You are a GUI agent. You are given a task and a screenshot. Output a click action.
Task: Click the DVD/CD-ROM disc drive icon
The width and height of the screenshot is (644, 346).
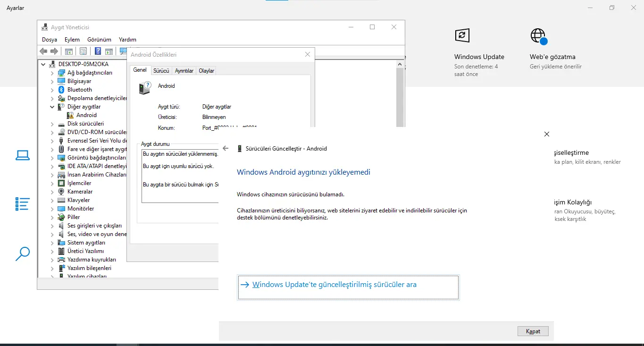coord(61,132)
